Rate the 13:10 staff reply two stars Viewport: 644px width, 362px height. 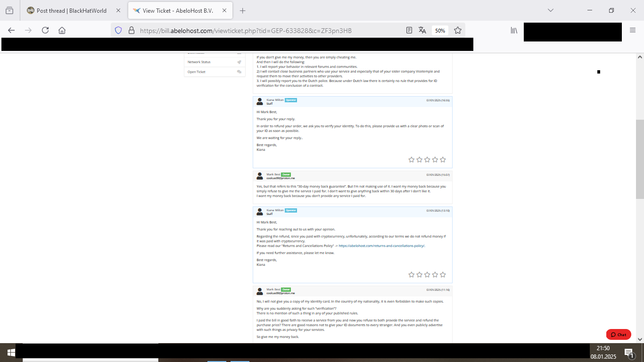click(x=419, y=275)
